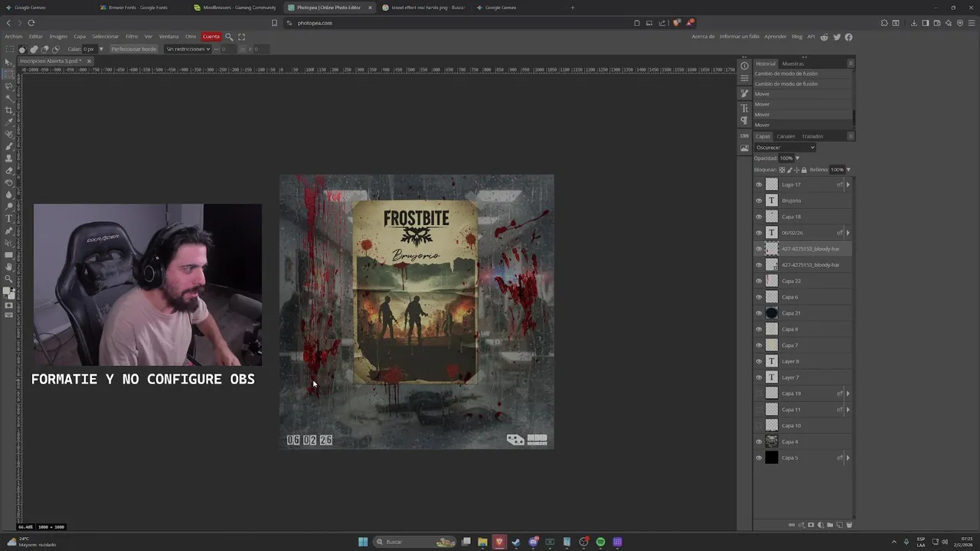
Task: Open the Info side panel icon
Action: pyautogui.click(x=744, y=66)
